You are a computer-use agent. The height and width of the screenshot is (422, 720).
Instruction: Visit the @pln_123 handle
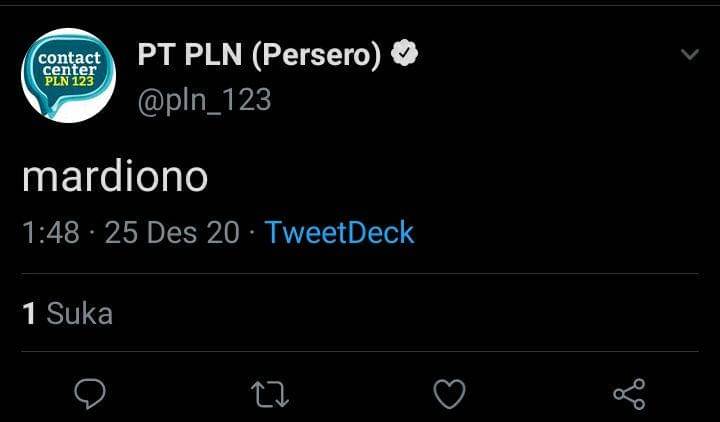point(204,100)
